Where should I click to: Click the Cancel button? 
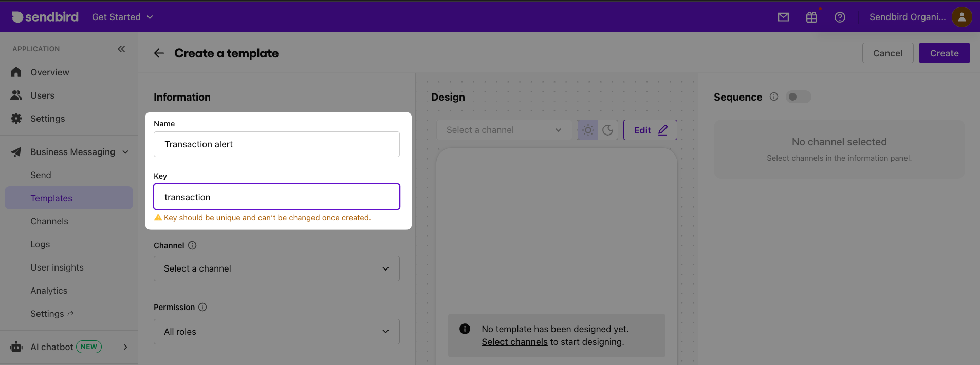[x=887, y=53]
